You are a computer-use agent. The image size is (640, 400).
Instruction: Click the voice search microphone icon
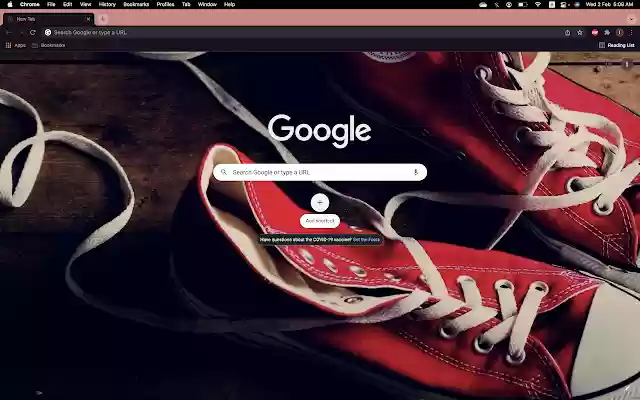click(x=416, y=172)
